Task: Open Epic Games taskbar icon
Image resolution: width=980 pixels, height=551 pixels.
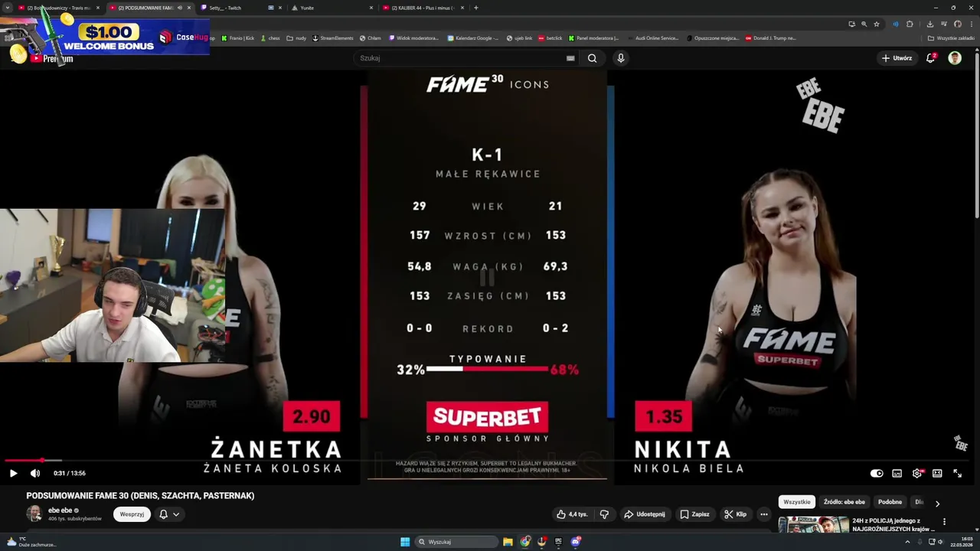Action: [x=559, y=542]
